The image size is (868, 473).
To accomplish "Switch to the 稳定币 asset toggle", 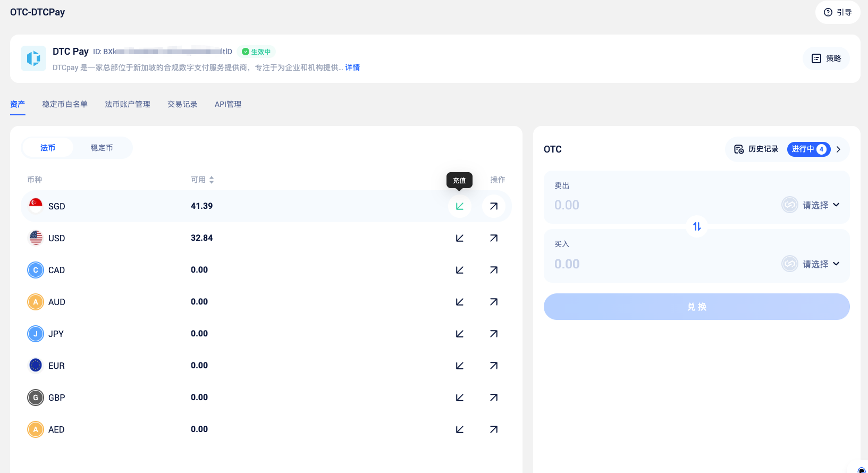I will click(x=102, y=148).
